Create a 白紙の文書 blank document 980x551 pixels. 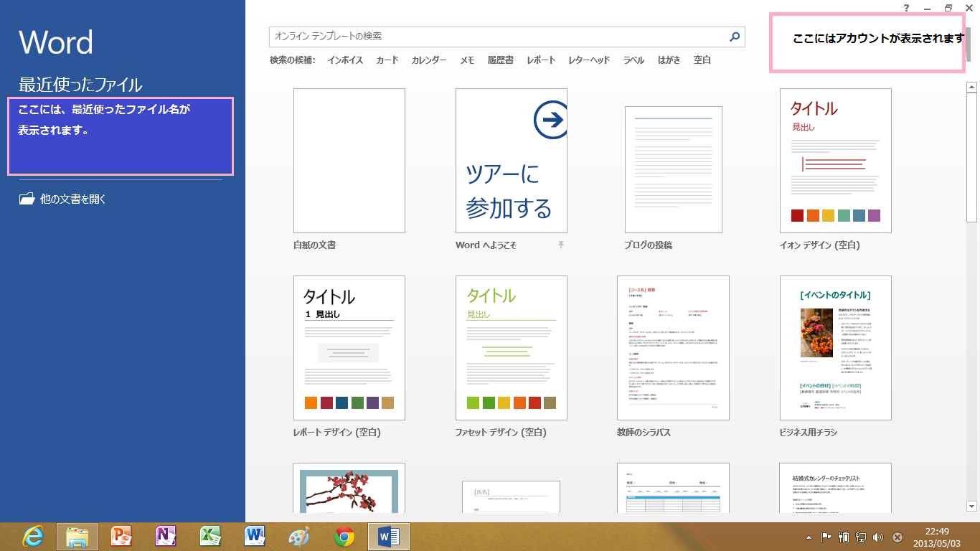pos(349,161)
